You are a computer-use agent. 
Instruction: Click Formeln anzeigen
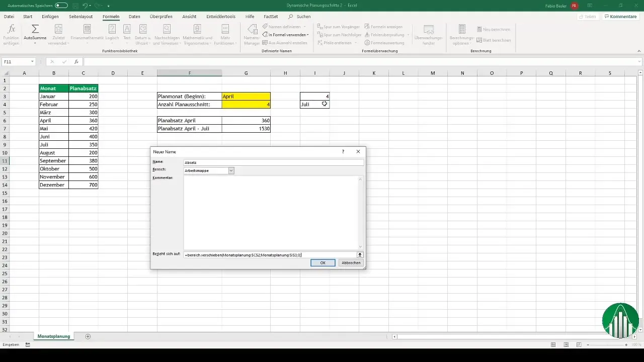[383, 26]
